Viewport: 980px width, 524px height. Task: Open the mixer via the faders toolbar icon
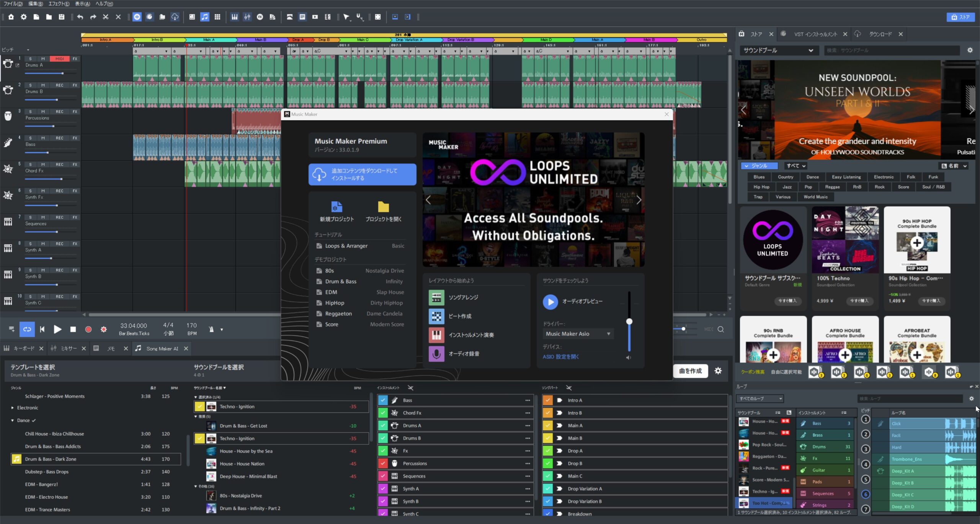[247, 17]
